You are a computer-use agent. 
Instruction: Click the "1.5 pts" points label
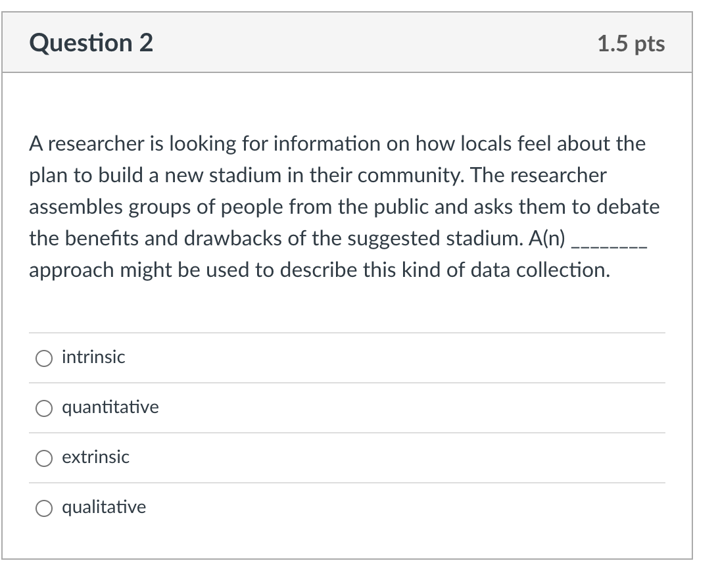pos(631,44)
